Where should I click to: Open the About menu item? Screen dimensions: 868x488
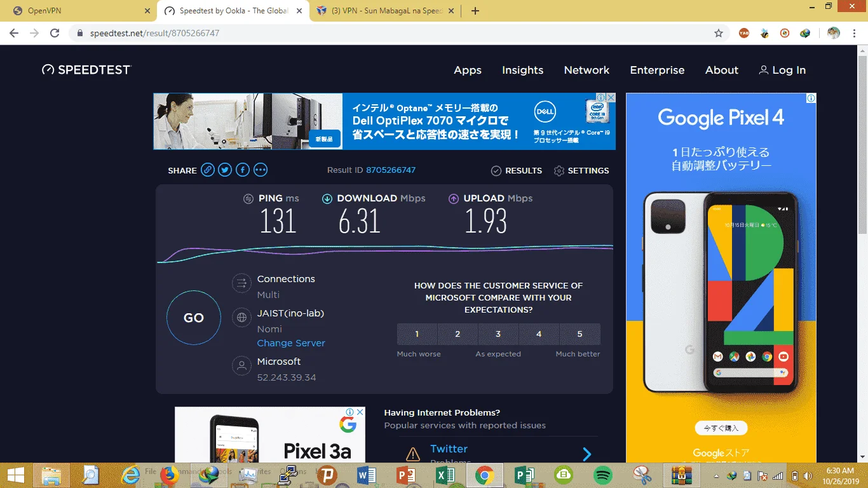(722, 70)
